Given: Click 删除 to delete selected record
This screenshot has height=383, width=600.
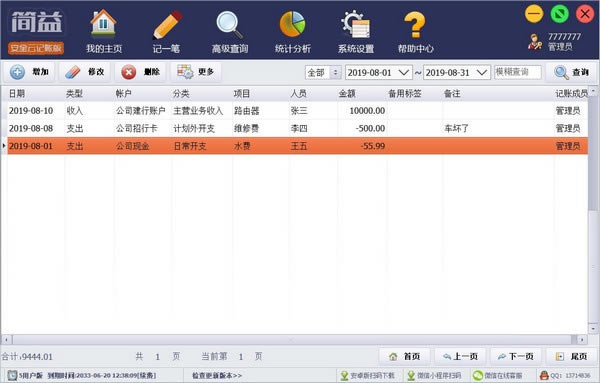Looking at the screenshot, I should pyautogui.click(x=140, y=72).
